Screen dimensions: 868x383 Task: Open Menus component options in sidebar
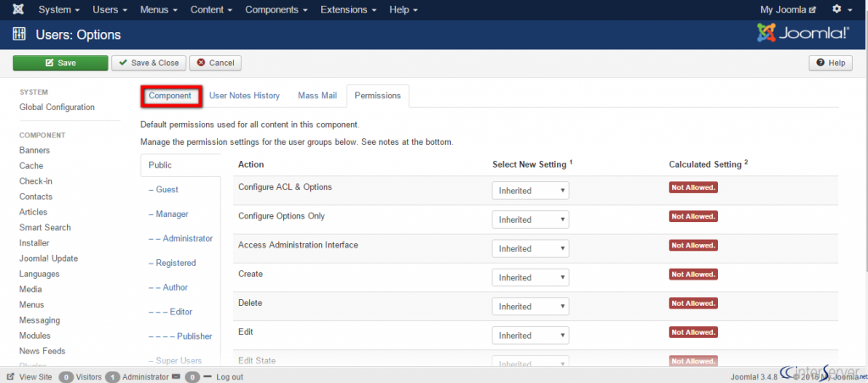coord(31,305)
